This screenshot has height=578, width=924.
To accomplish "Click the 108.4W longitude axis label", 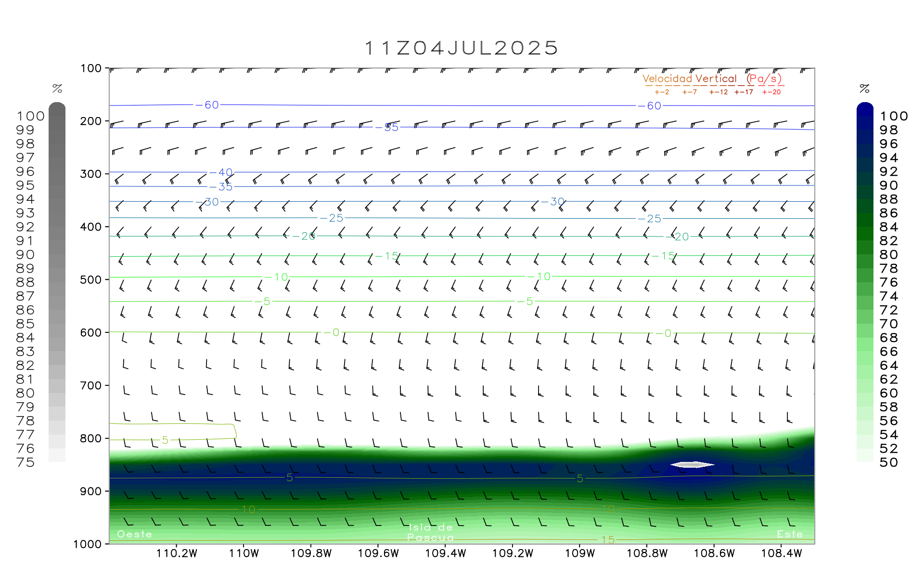I will point(782,553).
